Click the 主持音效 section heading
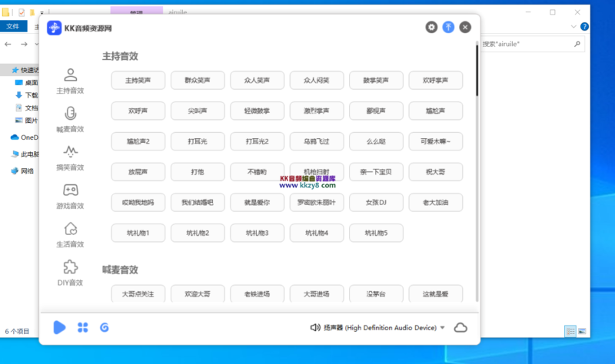 click(x=120, y=56)
